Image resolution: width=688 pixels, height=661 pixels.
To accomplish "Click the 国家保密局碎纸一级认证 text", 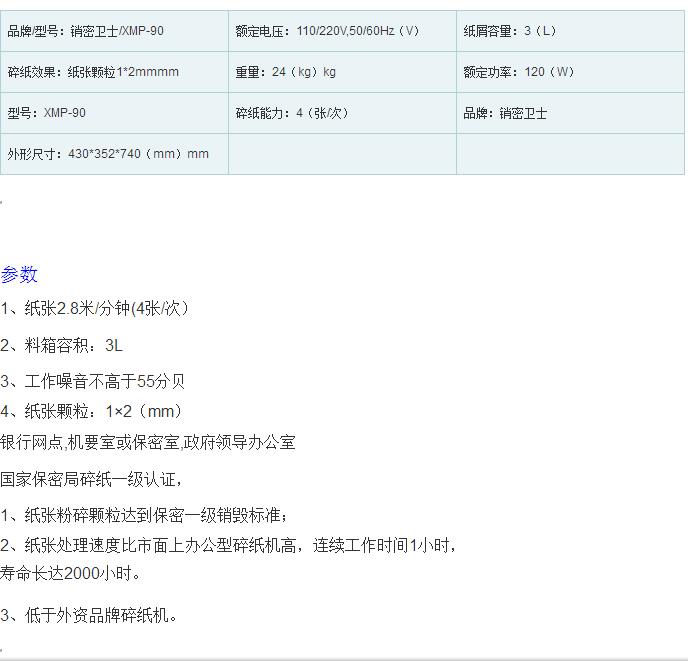I will [x=91, y=479].
